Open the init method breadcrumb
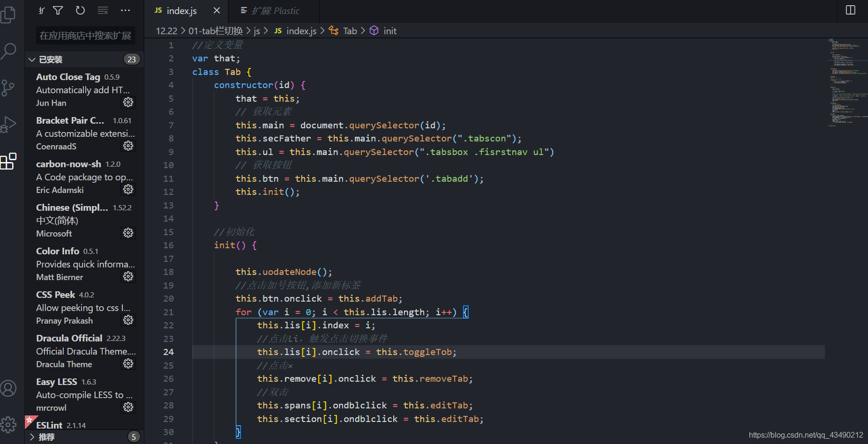 pyautogui.click(x=383, y=31)
